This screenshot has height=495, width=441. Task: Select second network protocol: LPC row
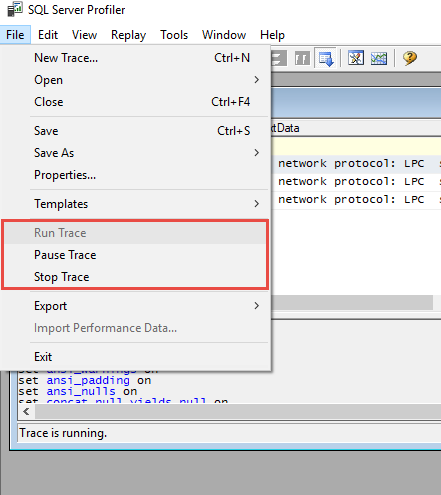pos(356,182)
